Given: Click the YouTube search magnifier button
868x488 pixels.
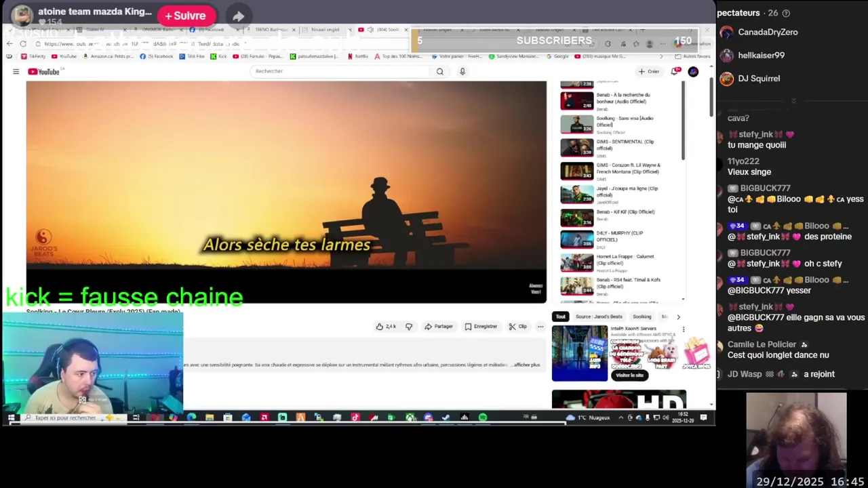Looking at the screenshot, I should (x=440, y=71).
